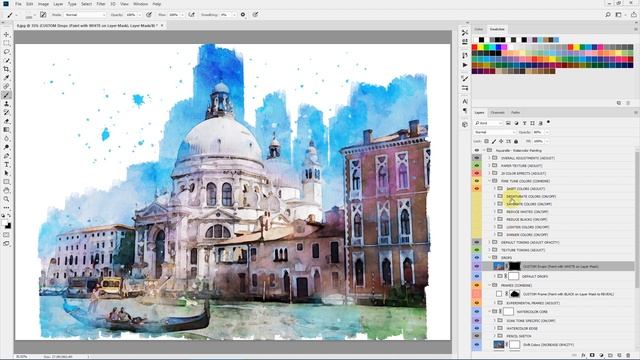Pick the red swatch in Swatches panel
Screen dimensions: 640x360
[475, 47]
